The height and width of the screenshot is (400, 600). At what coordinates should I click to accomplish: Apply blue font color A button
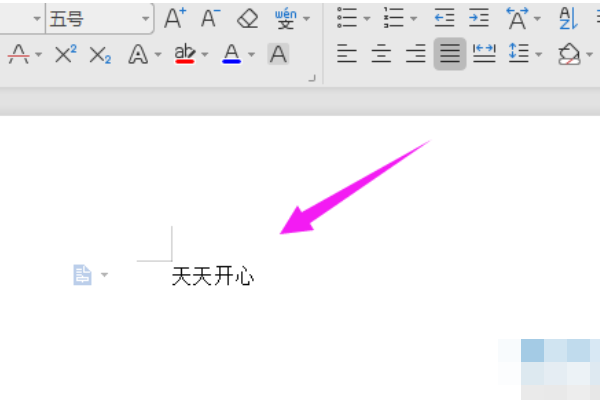[232, 54]
